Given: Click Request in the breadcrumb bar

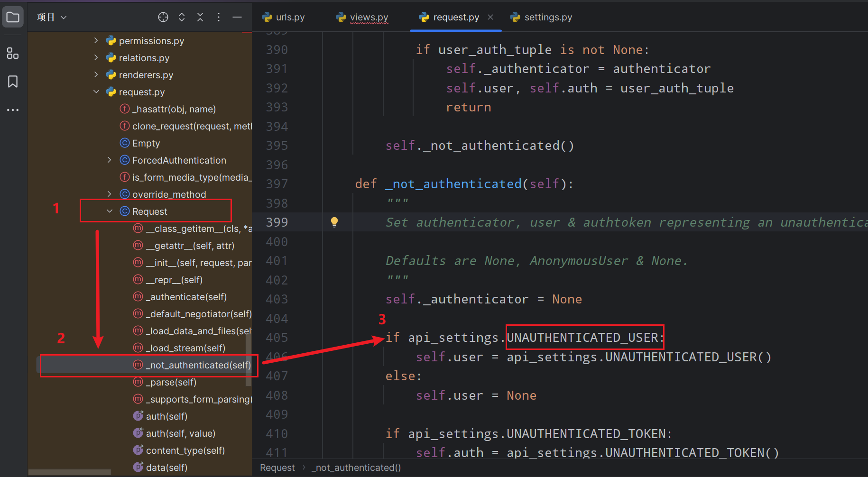Looking at the screenshot, I should [277, 468].
